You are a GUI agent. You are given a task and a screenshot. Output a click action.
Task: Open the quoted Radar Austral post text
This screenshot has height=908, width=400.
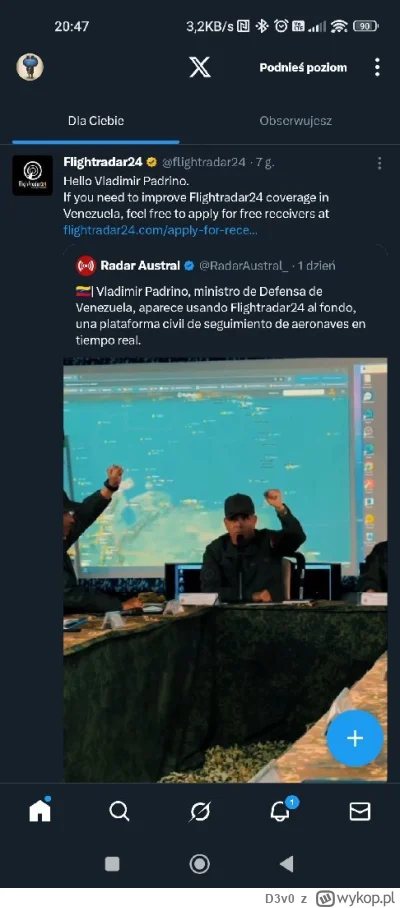[x=220, y=316]
